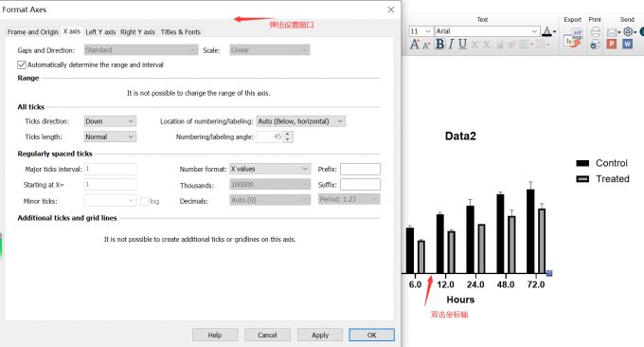
Task: Click the Send by email envelope icon
Action: pos(612,32)
